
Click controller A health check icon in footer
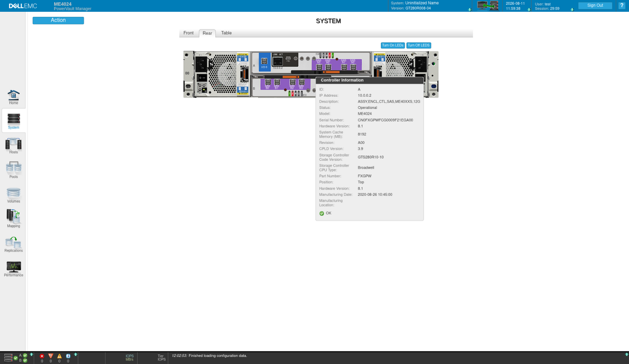[25, 355]
